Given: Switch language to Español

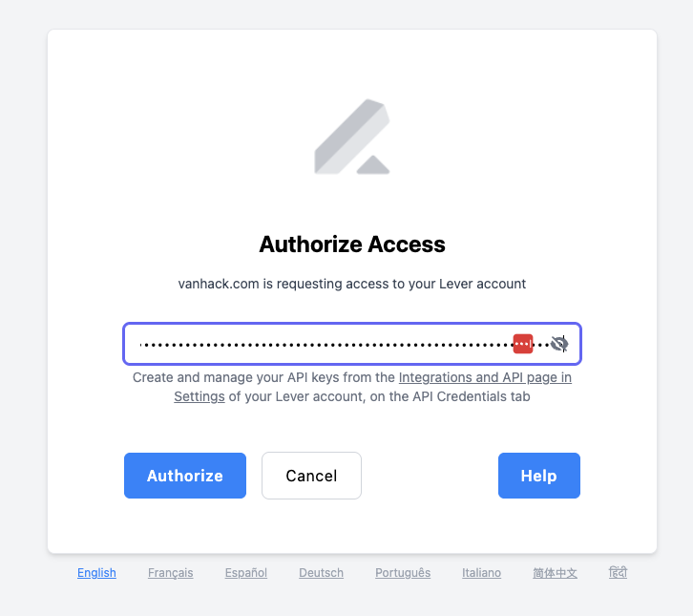Looking at the screenshot, I should click(246, 573).
